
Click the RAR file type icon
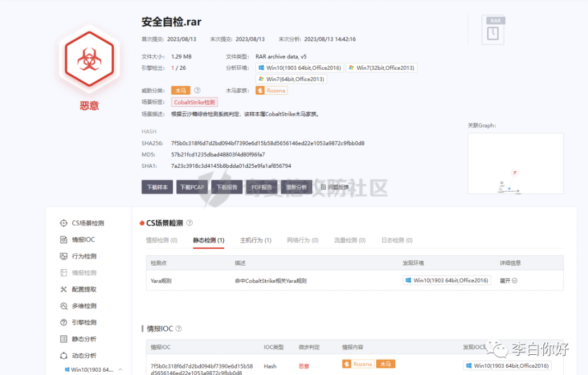pos(493,31)
